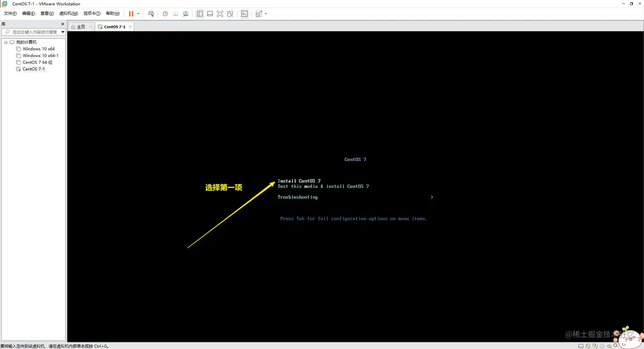Send Ctrl+Alt+Del to the virtual machine
This screenshot has width=644, height=349.
(151, 14)
